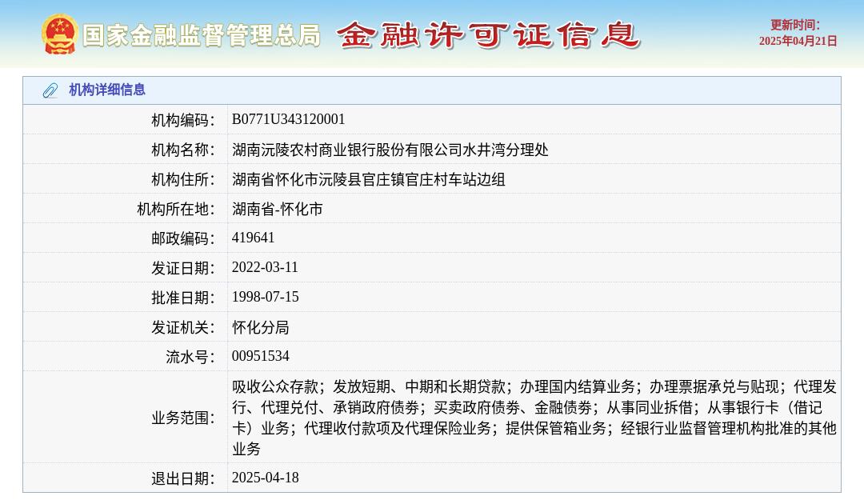Select the postal code 419641

coord(253,238)
